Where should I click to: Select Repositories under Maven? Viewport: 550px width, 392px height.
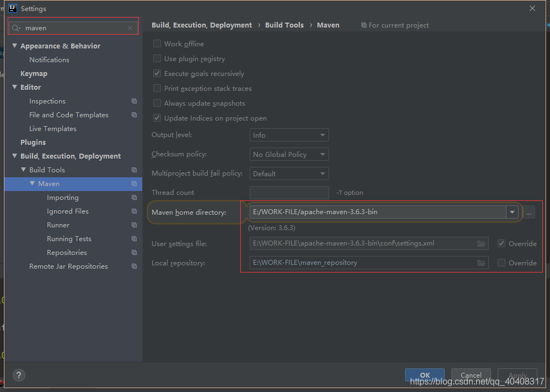(67, 253)
